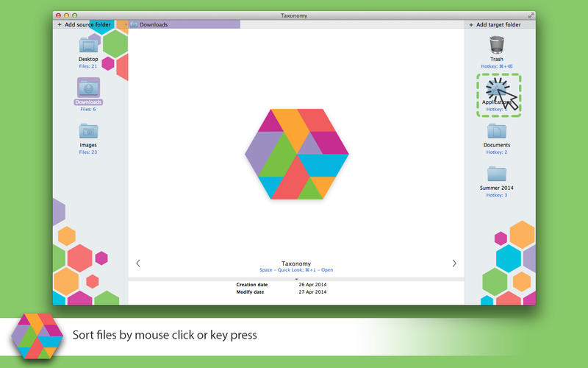Click the 'Files: 23' text under Images
588x368 pixels.
pyautogui.click(x=88, y=152)
